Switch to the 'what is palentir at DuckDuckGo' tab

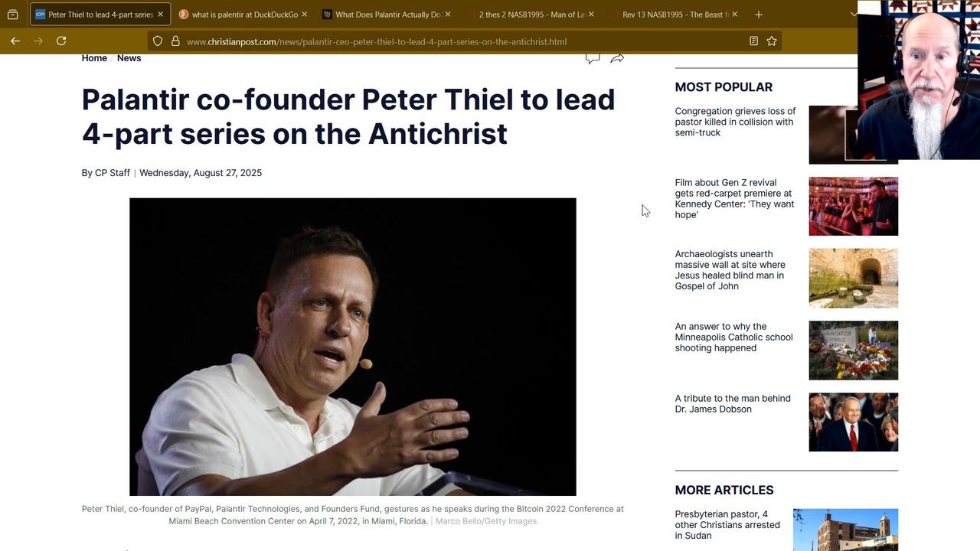(243, 15)
